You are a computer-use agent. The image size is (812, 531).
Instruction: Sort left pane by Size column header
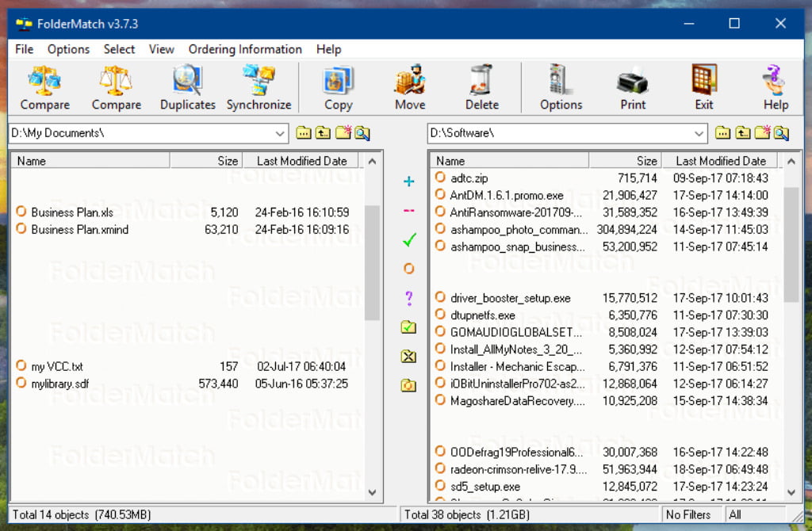(206, 161)
